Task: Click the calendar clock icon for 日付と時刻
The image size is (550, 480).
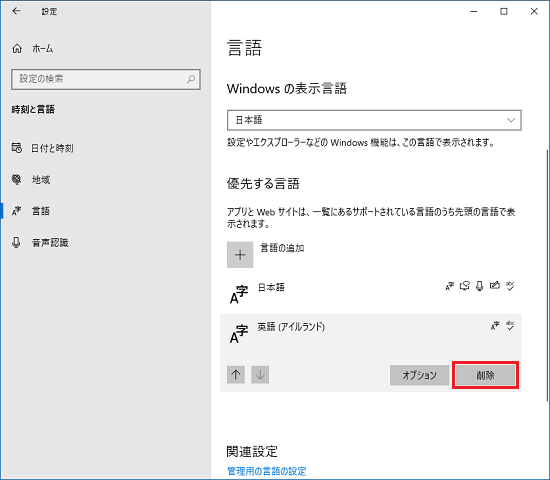Action: (16, 148)
